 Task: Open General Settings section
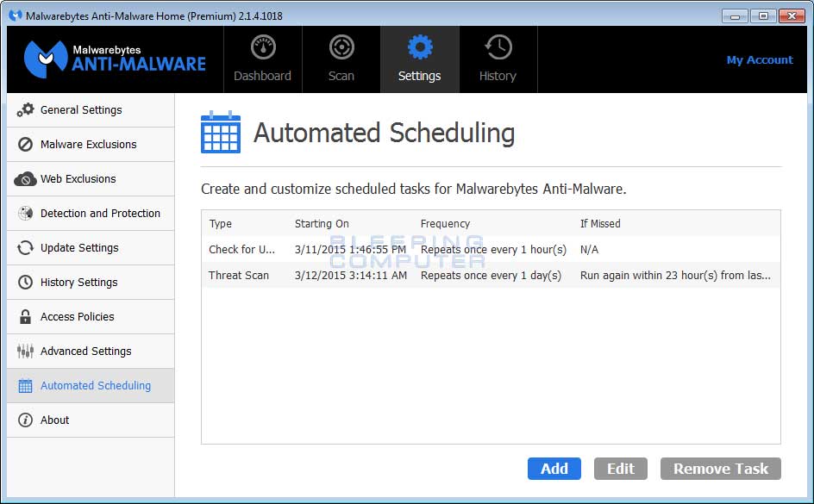(x=91, y=110)
